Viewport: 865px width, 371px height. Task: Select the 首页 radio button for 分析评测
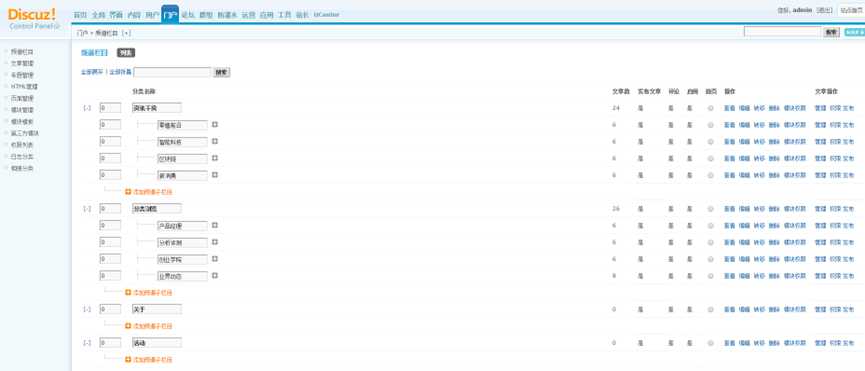point(711,242)
